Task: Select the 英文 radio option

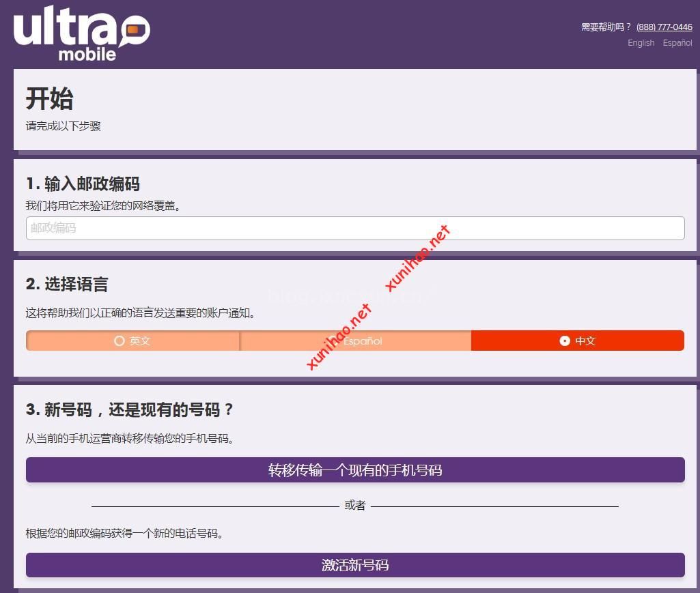Action: 132,341
